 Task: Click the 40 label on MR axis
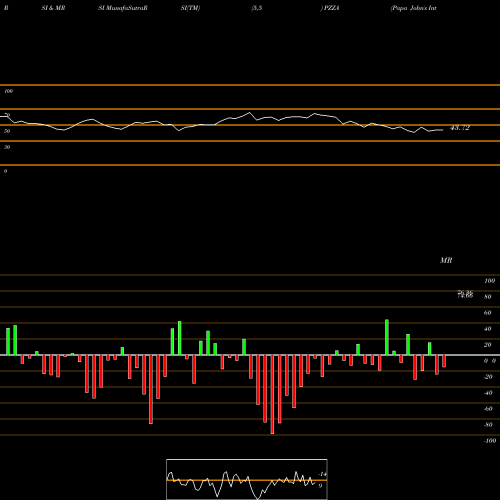pos(488,329)
